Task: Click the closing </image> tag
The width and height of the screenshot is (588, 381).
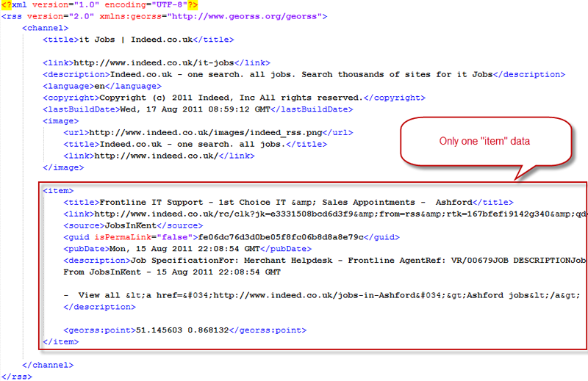Action: click(x=63, y=167)
